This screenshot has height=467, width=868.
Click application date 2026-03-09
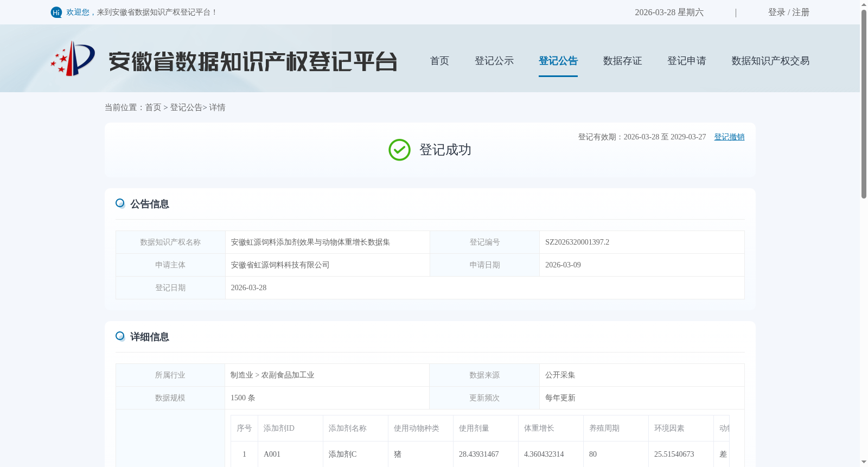[563, 265]
